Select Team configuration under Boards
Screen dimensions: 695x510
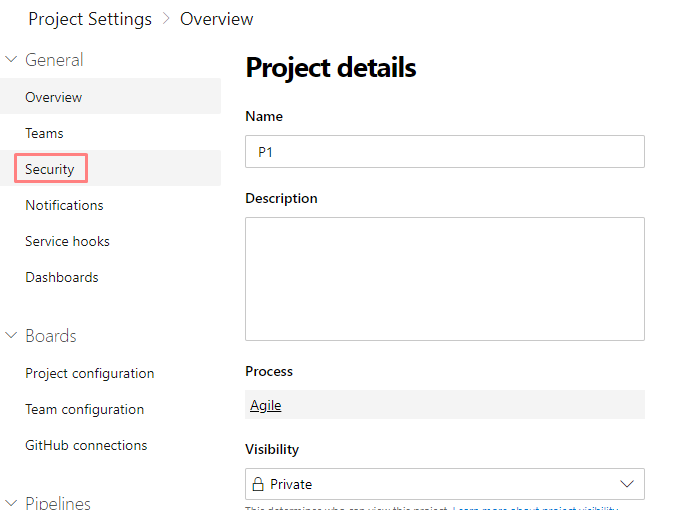click(x=85, y=409)
